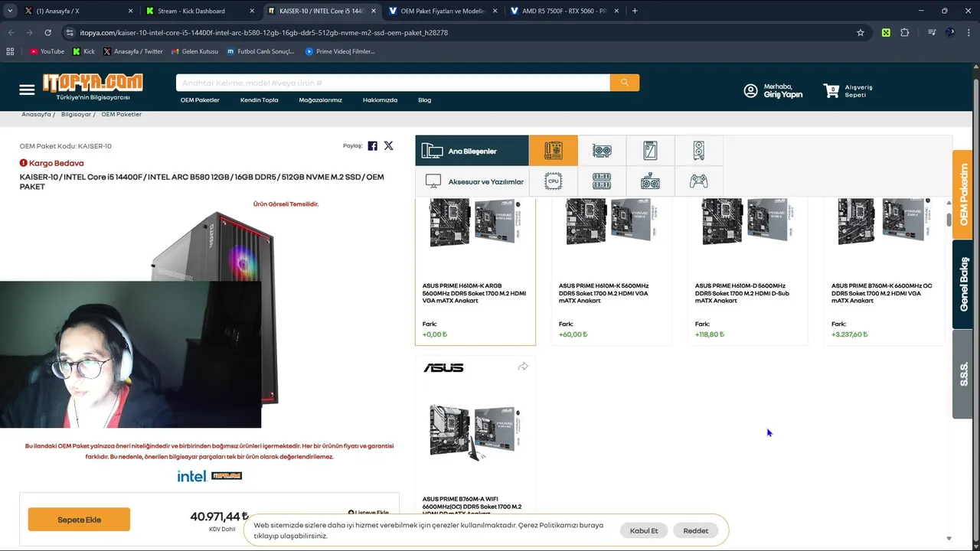Select the Aksesuar ve Yazılımlar tab
The width and height of the screenshot is (980, 551).
coord(472,181)
